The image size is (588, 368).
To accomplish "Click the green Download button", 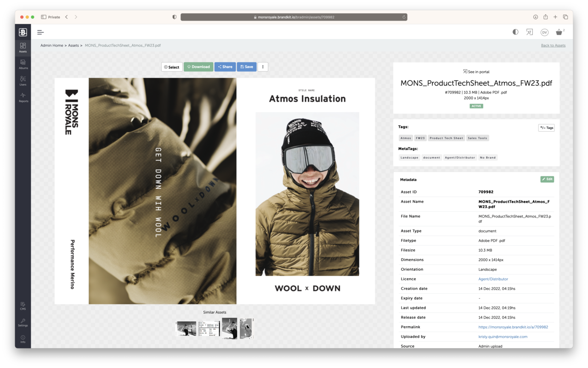I will [198, 67].
